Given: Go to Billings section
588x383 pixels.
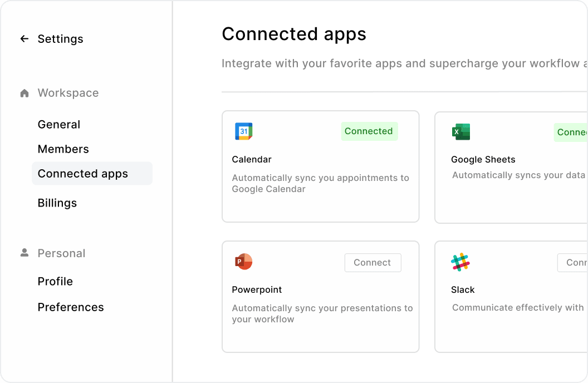Looking at the screenshot, I should point(57,203).
